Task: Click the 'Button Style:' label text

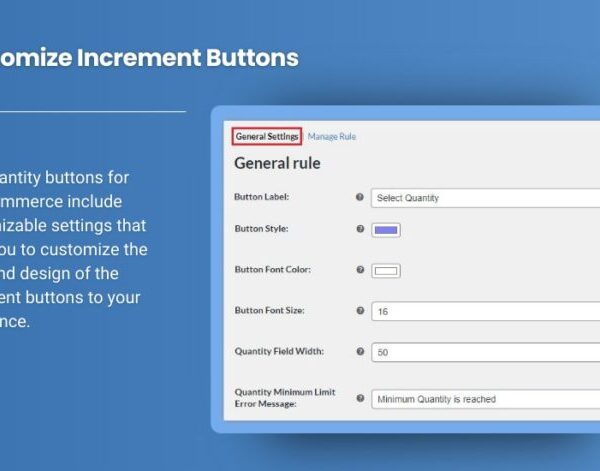Action: 261,228
